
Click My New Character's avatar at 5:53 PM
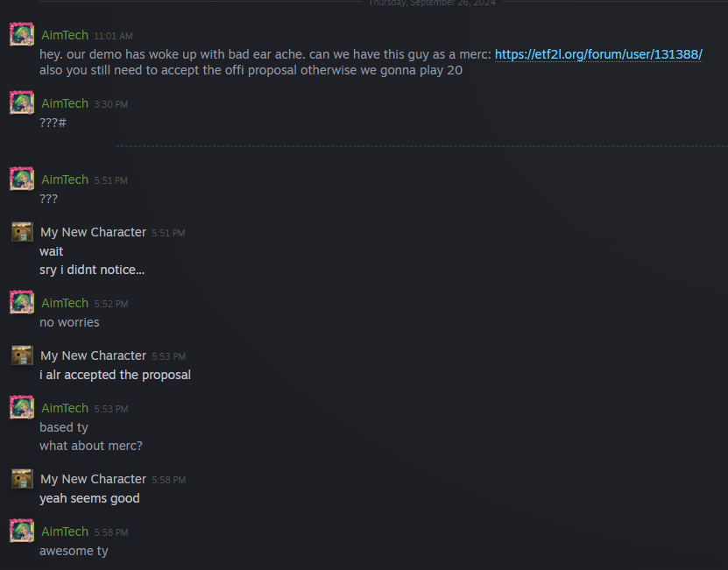click(22, 355)
